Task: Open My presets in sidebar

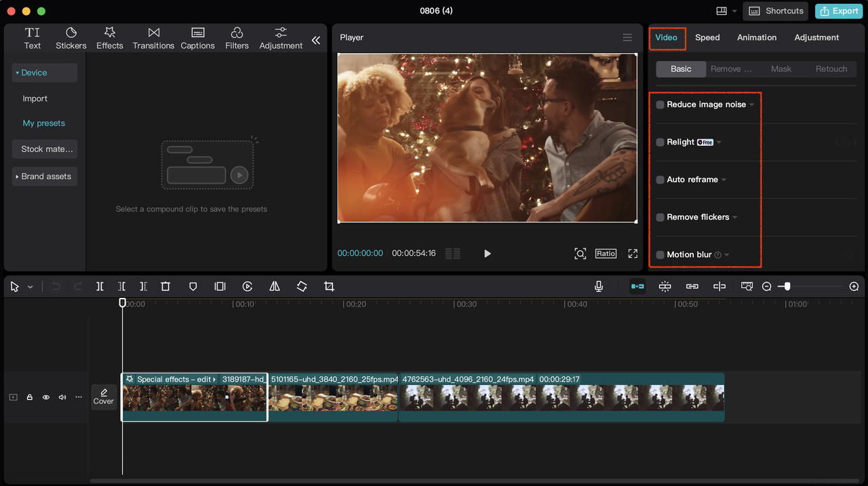Action: click(44, 124)
